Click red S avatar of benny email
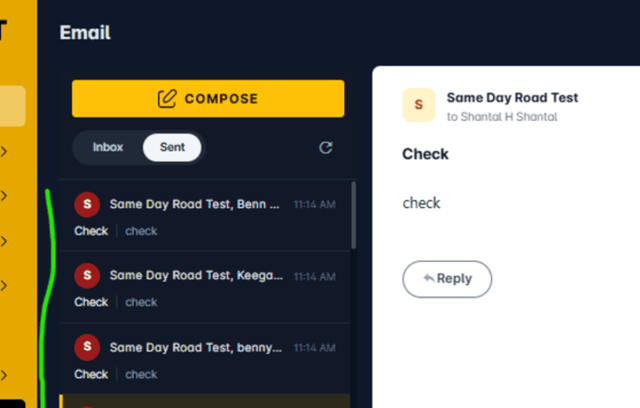This screenshot has width=640, height=408. (87, 347)
